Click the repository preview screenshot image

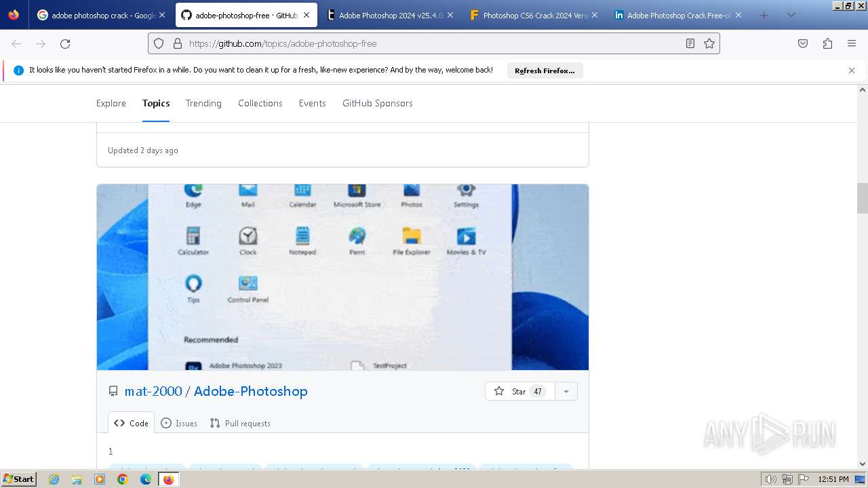coord(342,277)
